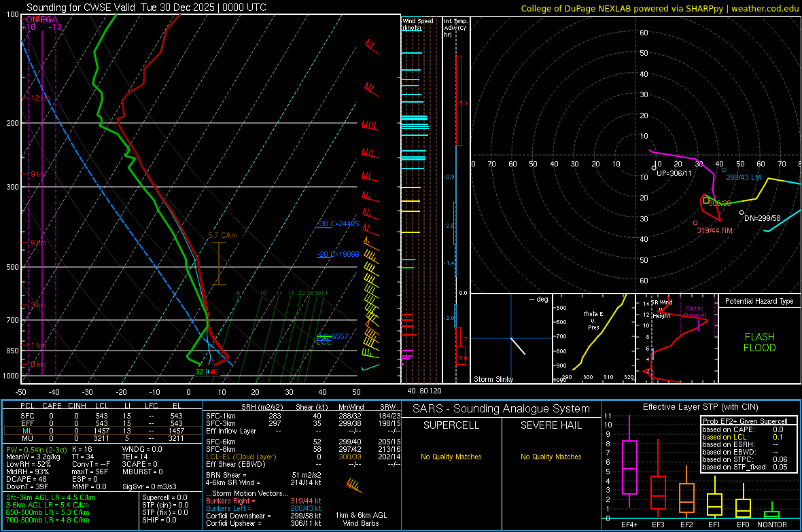
Task: Click the 'PW = 0.54in' value
Action: 35,450
